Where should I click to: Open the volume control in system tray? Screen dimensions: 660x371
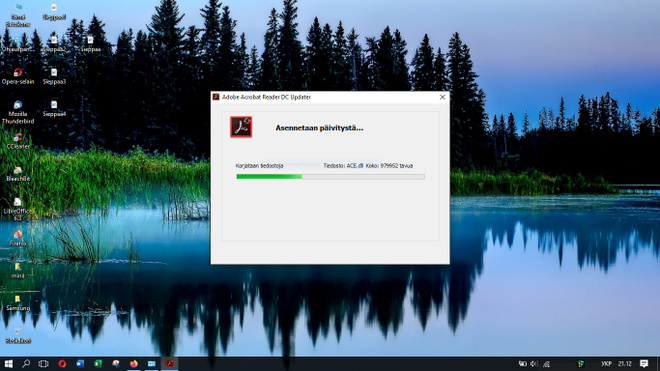click(534, 364)
